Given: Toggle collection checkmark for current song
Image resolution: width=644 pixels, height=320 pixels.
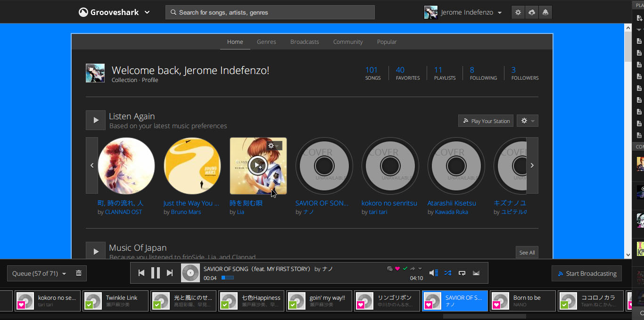Looking at the screenshot, I should point(405,269).
